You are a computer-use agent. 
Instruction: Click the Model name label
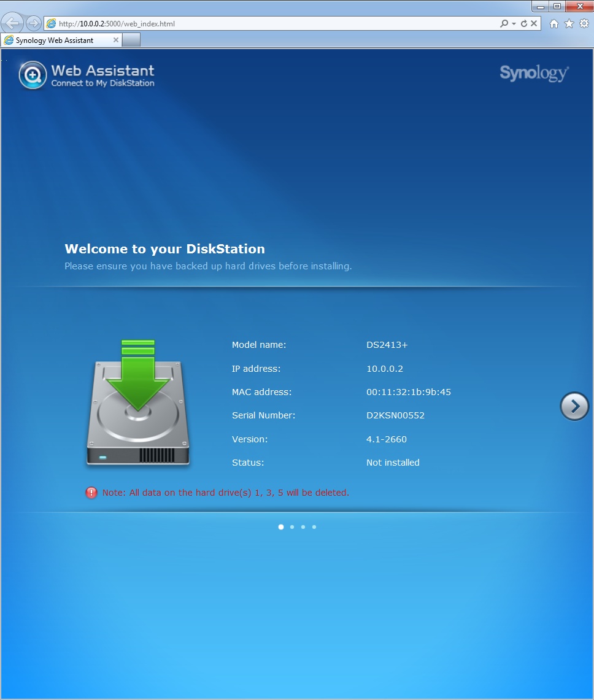click(x=259, y=345)
